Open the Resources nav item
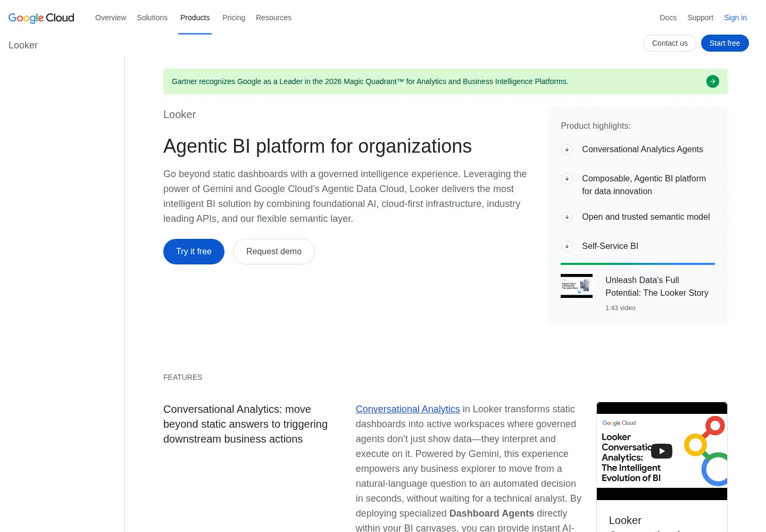Image resolution: width=766 pixels, height=532 pixels. point(273,18)
